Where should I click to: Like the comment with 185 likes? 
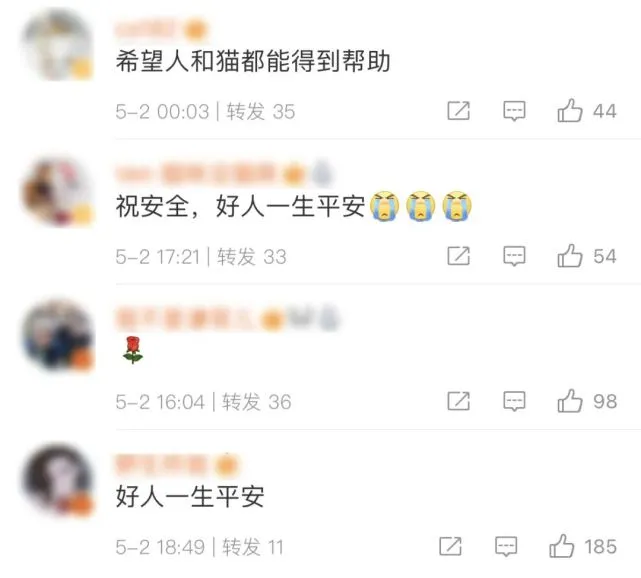tap(562, 547)
